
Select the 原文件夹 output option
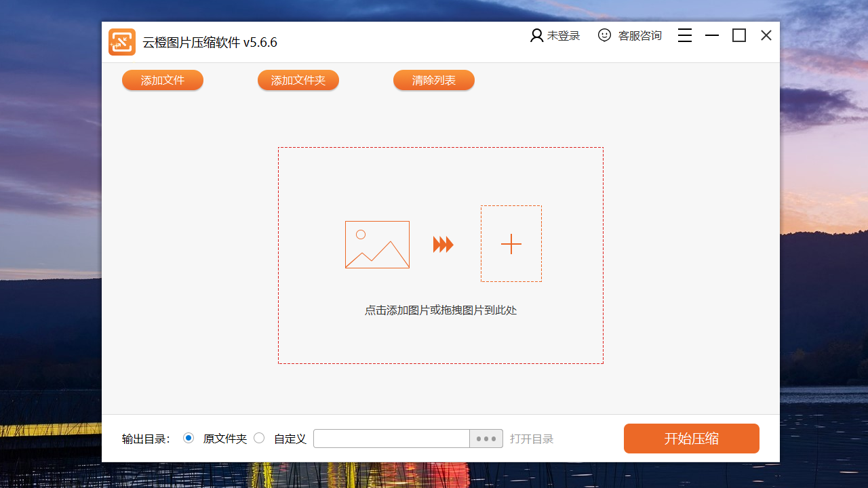[189, 438]
